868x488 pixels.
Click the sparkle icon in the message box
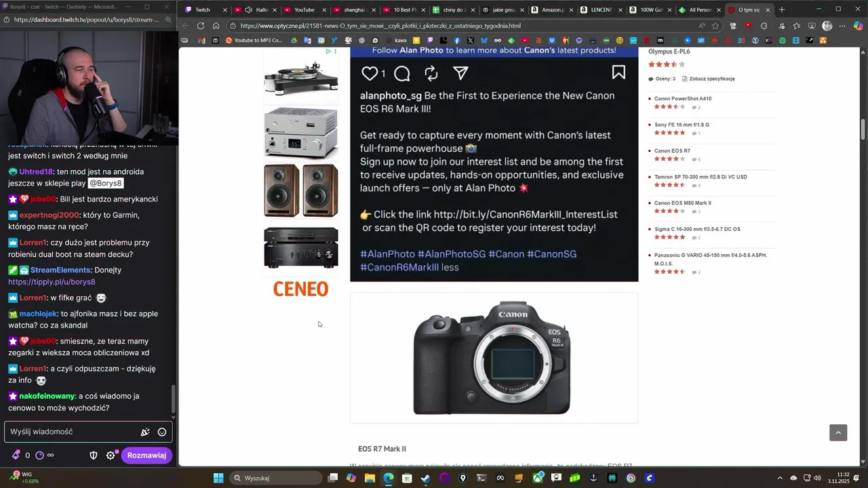144,432
